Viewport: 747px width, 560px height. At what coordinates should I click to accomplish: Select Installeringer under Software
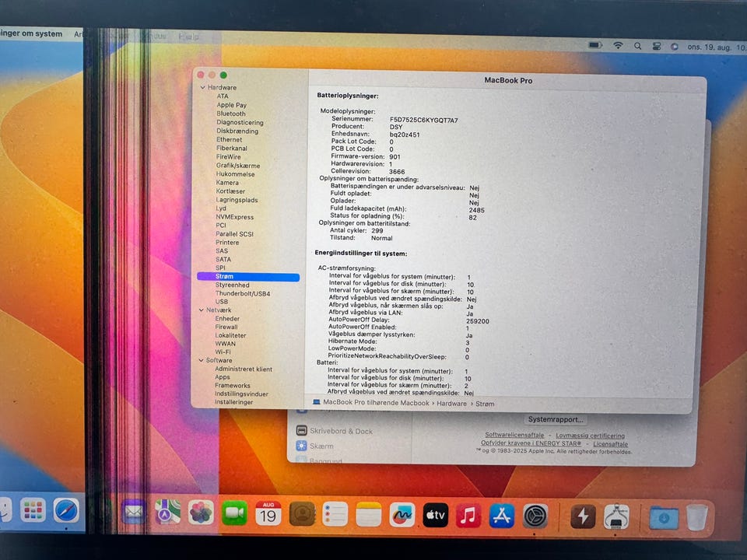[233, 402]
